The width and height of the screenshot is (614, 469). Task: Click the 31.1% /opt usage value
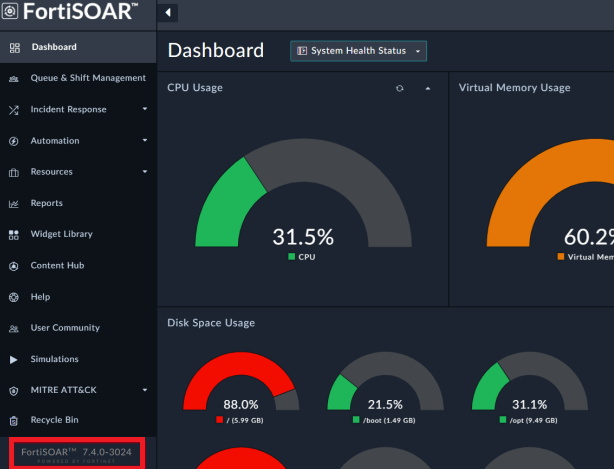529,404
